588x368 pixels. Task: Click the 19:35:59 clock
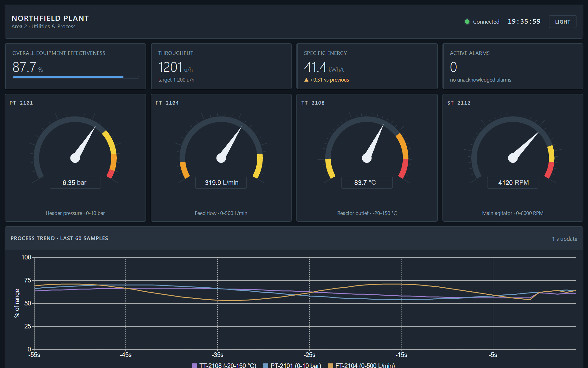(x=524, y=21)
